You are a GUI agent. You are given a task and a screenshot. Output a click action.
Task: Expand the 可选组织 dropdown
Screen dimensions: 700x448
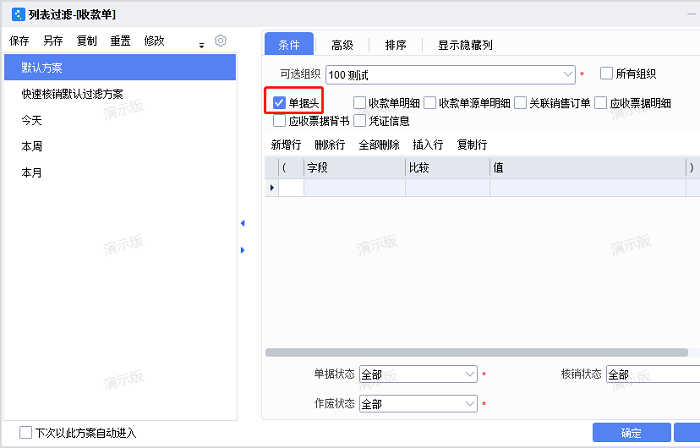pos(566,73)
